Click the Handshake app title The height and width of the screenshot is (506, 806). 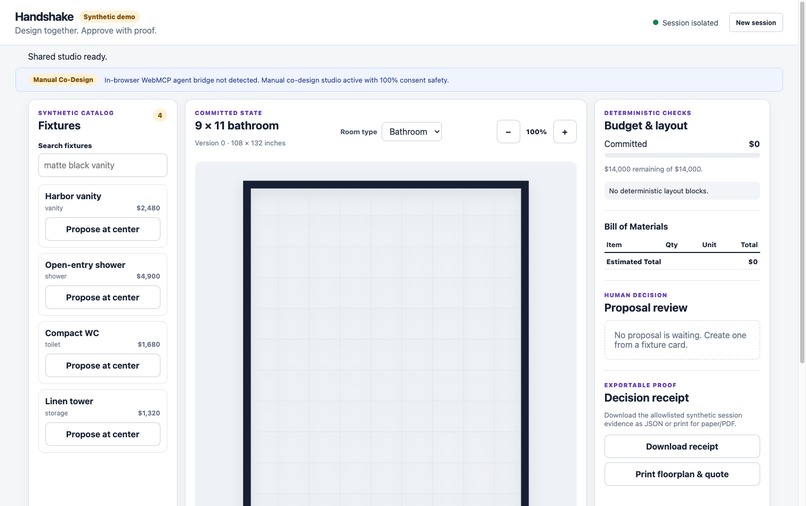44,17
